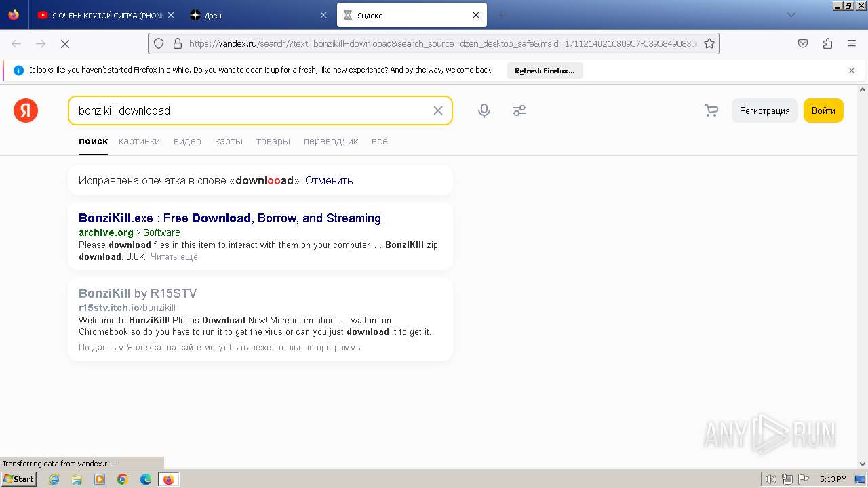Open the Extensions puzzle icon
This screenshot has height=488, width=868.
tap(827, 43)
